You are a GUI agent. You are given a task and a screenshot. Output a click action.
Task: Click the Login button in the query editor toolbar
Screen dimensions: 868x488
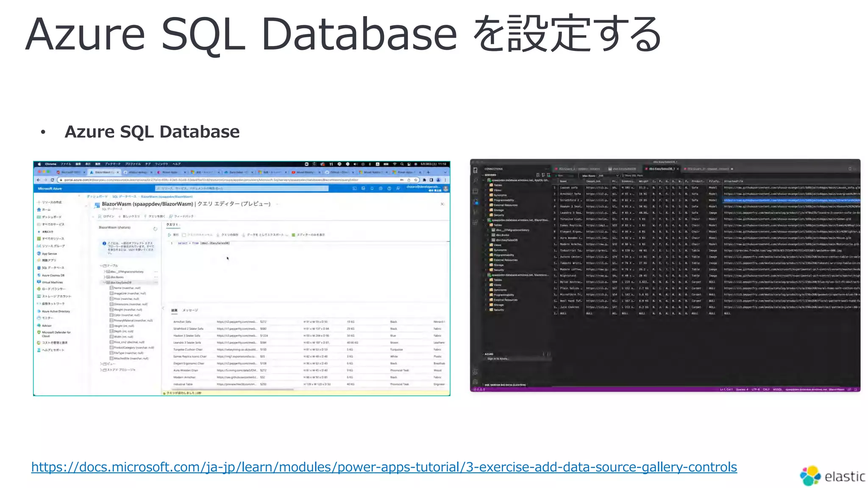tap(106, 216)
